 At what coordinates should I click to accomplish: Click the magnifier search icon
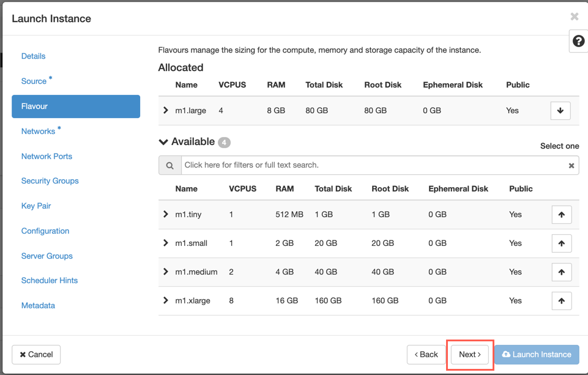[170, 165]
